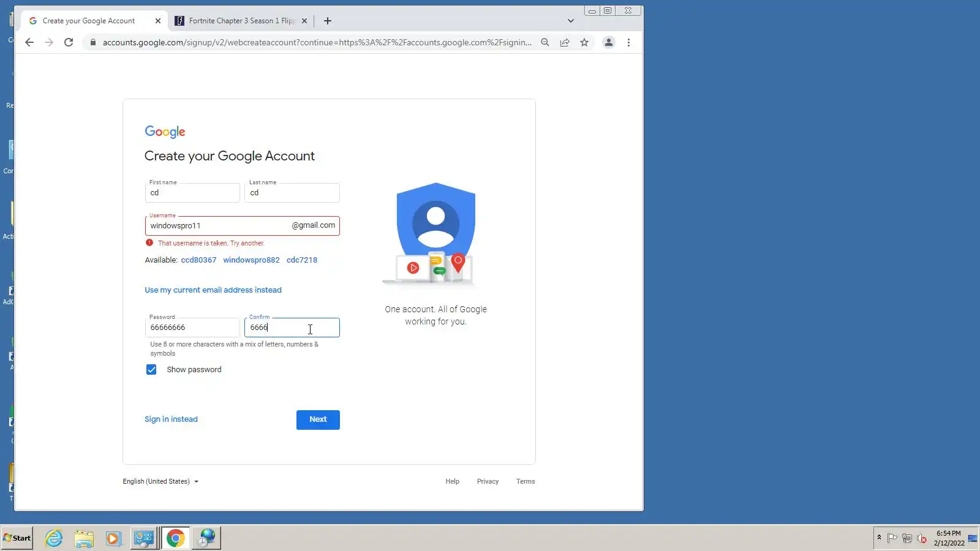Choose suggested username windowspro882
The height and width of the screenshot is (551, 980).
[x=251, y=260]
